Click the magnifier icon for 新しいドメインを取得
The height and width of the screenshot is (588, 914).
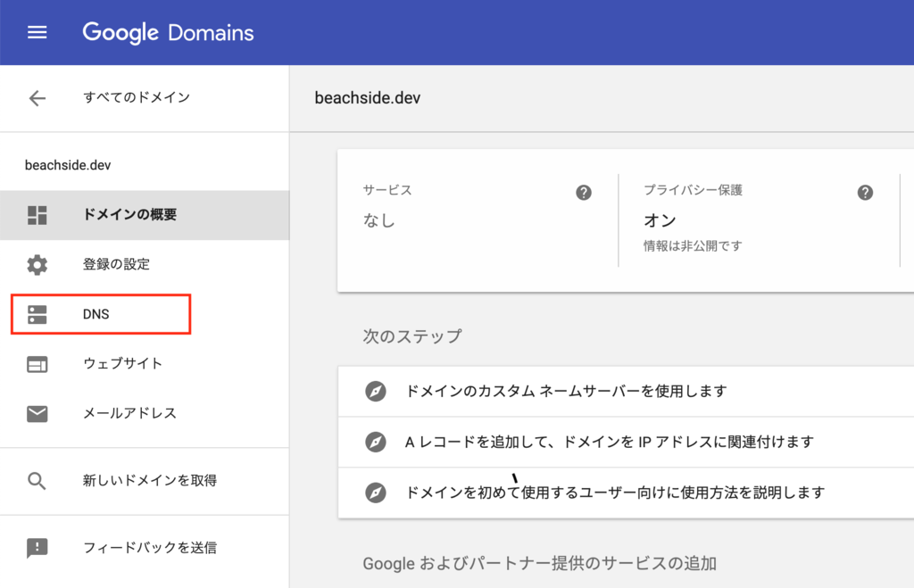click(x=37, y=481)
